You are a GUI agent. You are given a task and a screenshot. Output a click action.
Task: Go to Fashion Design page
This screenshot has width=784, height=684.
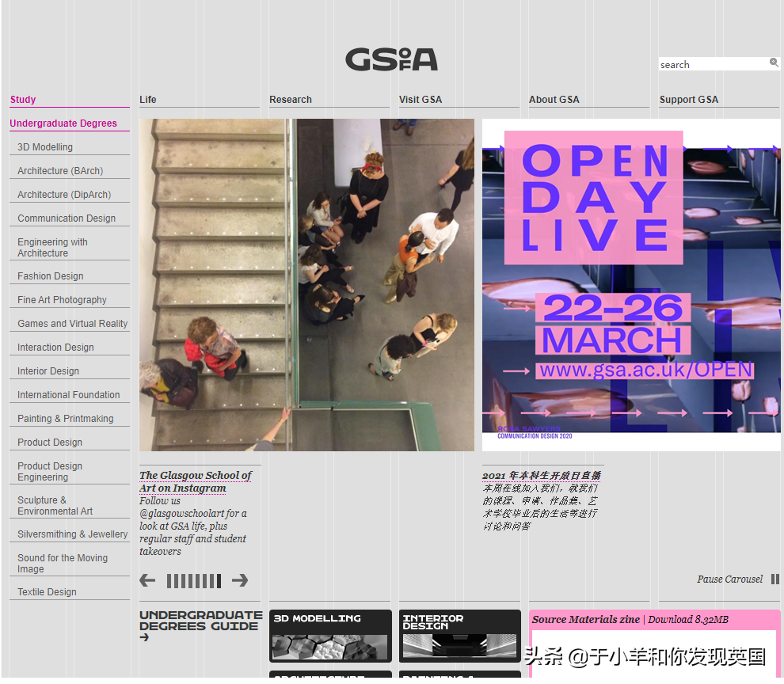[x=51, y=276]
